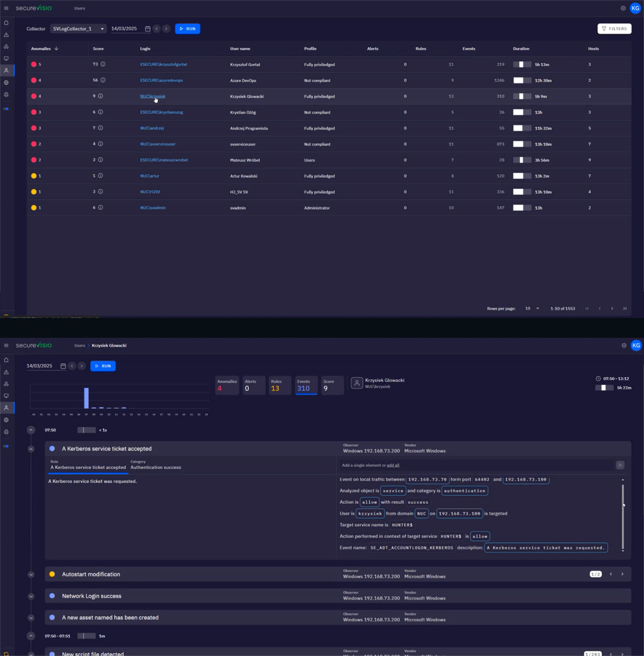Select the Events 310 tab

click(x=306, y=385)
